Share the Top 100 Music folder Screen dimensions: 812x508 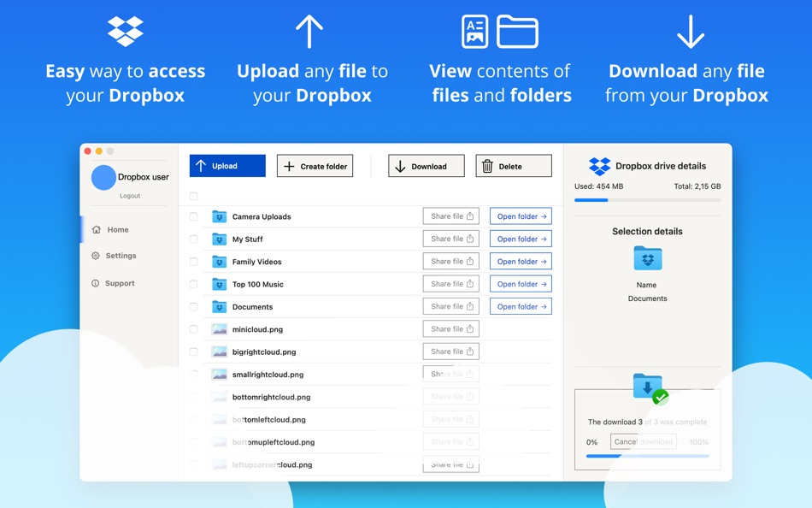[451, 284]
